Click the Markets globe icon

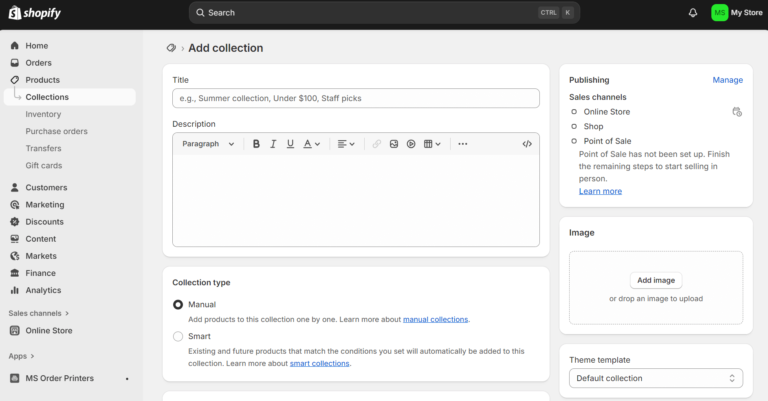click(x=15, y=256)
